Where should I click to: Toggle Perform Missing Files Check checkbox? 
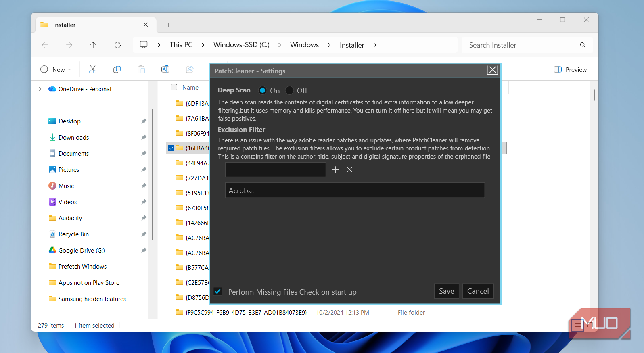point(218,291)
